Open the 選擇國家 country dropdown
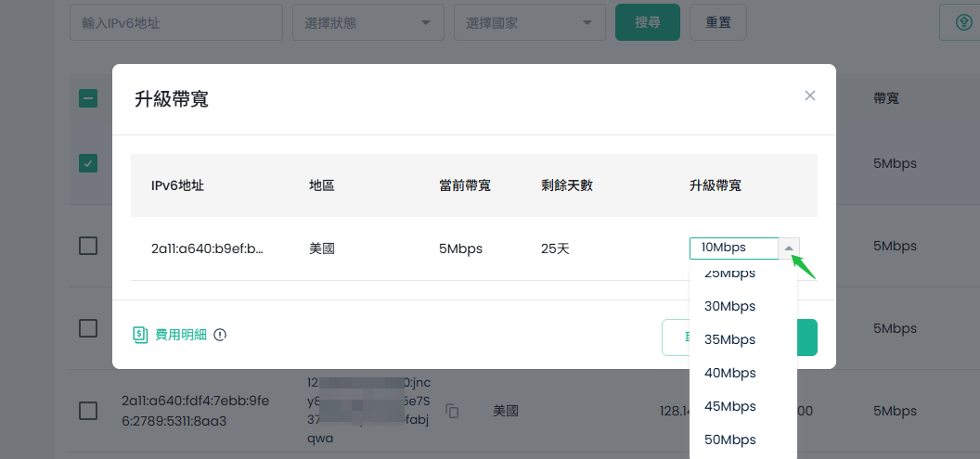The width and height of the screenshot is (980, 459). pos(529,23)
